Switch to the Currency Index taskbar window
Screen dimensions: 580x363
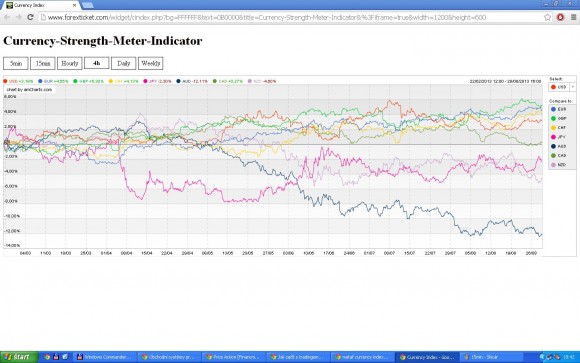[427, 357]
